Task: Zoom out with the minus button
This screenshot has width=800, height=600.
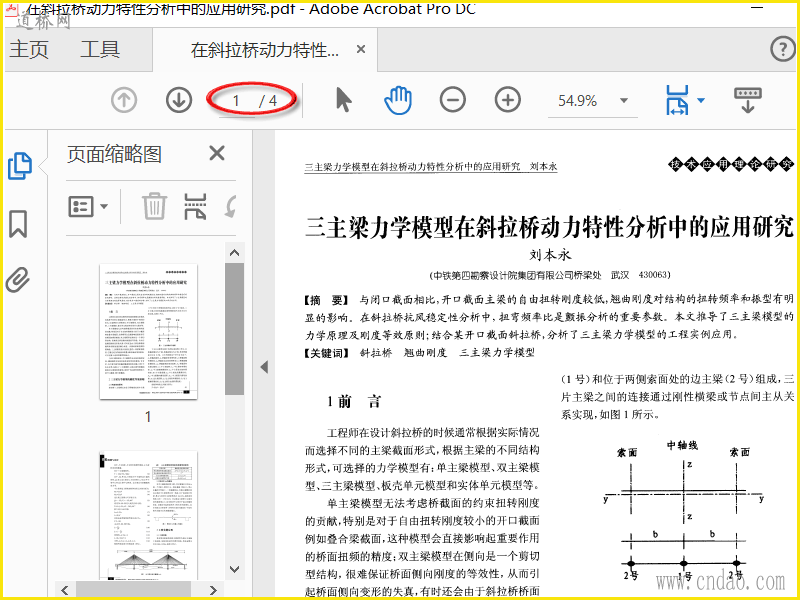Action: 453,99
